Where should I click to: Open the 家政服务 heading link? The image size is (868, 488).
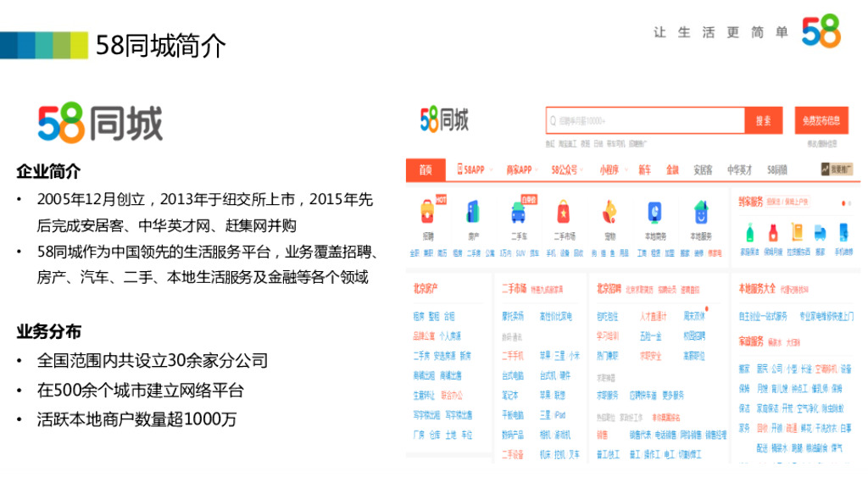tap(751, 341)
